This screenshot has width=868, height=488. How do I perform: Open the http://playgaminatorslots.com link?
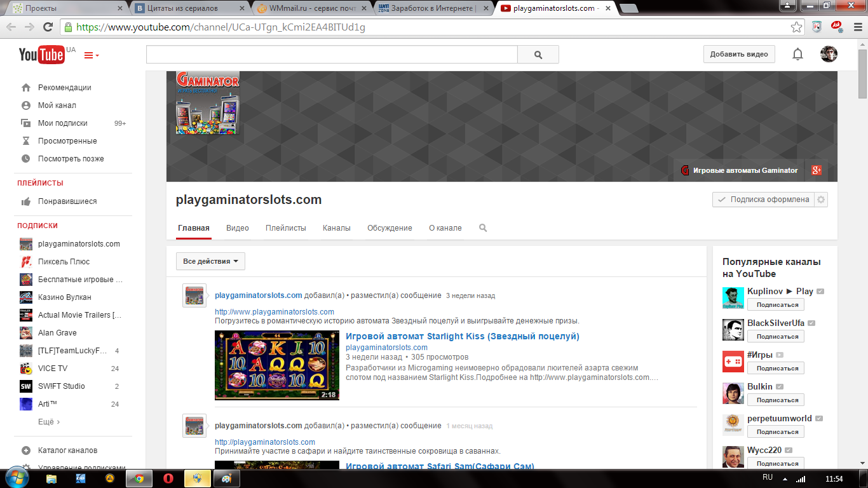265,442
